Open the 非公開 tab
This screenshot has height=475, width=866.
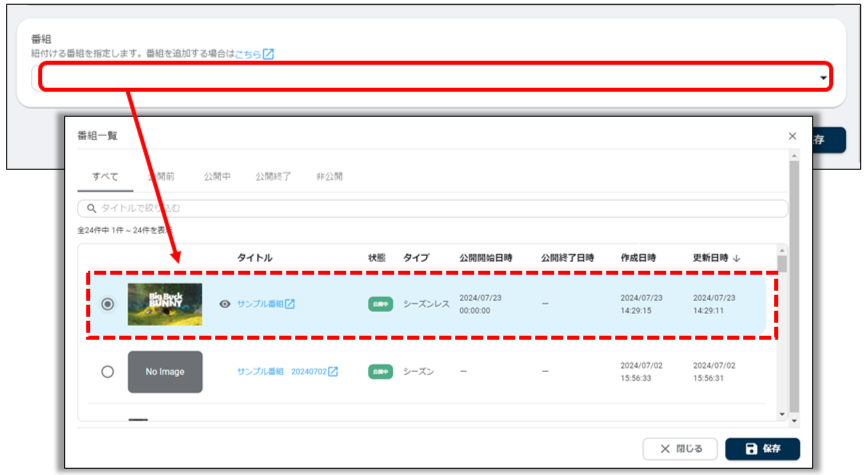coord(329,176)
